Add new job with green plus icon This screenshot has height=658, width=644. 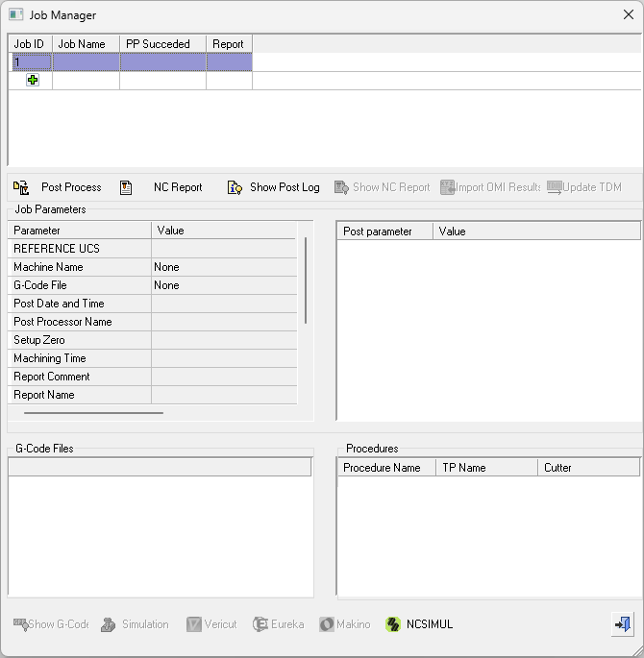[33, 81]
